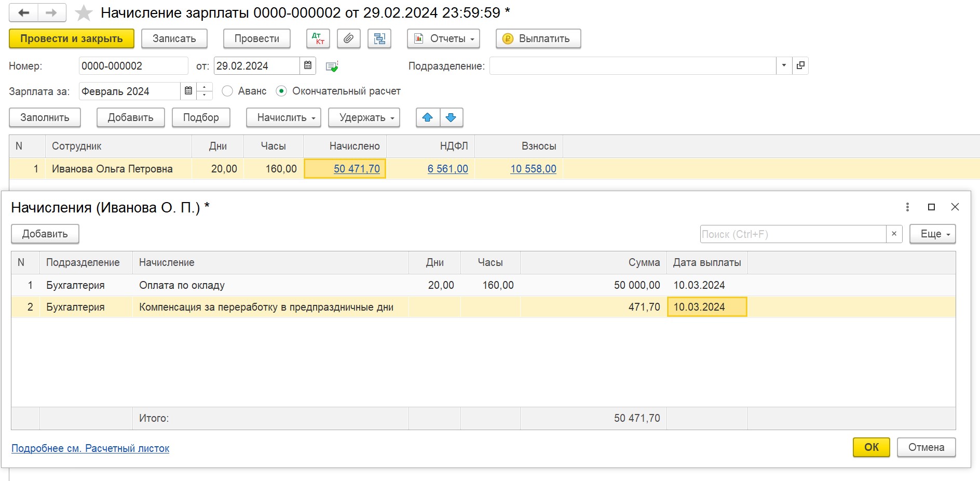
Task: Focus the Номер input field
Action: coord(133,66)
